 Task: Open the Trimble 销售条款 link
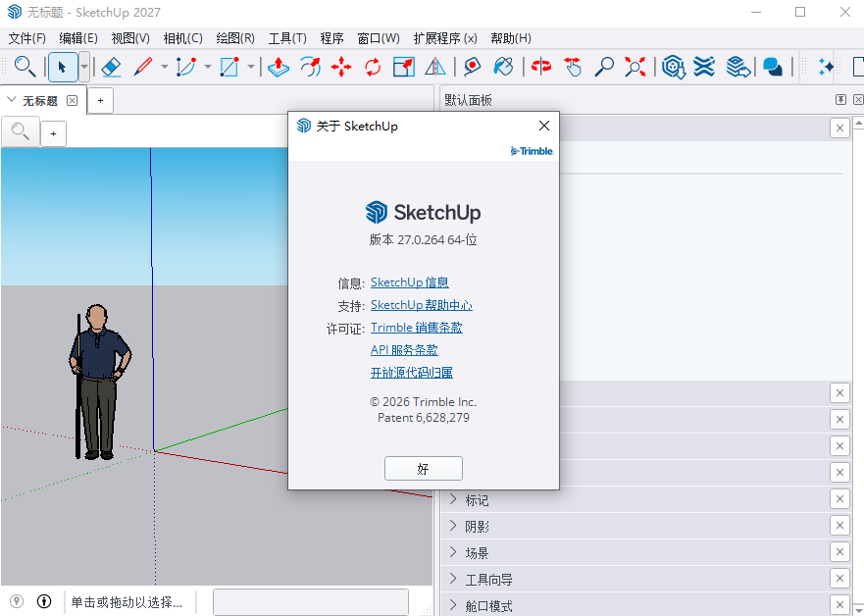[x=417, y=328]
